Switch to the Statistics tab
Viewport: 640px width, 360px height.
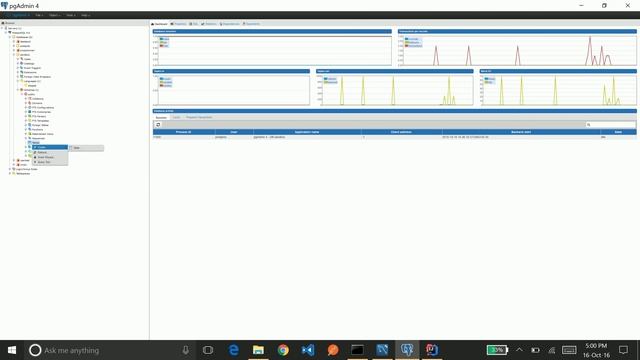pos(209,24)
